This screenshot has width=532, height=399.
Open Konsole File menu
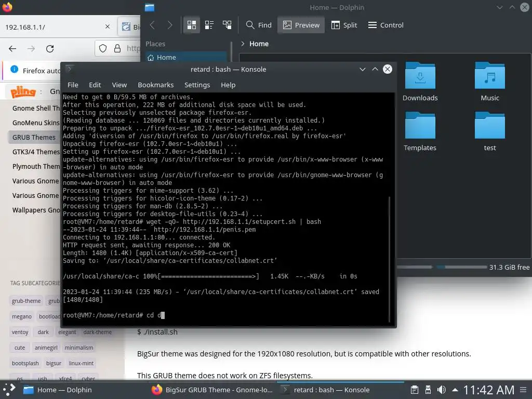coord(73,85)
